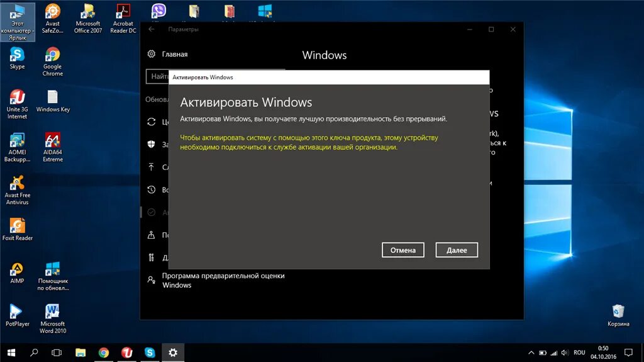Viewport: 644px width, 362px height.
Task: Click the Windows Insider person icon in sidebar
Action: coord(151,280)
